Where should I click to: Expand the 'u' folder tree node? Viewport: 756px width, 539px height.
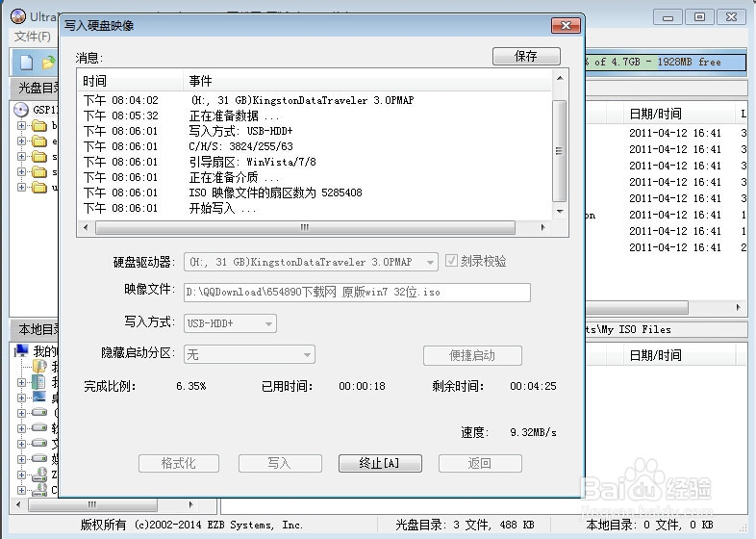point(22,187)
